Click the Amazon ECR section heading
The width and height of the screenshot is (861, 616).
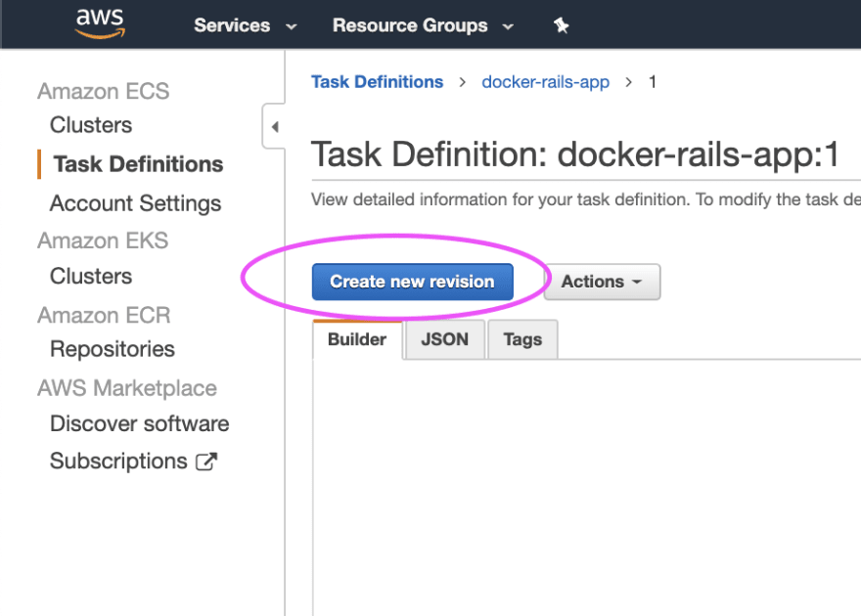click(x=104, y=315)
